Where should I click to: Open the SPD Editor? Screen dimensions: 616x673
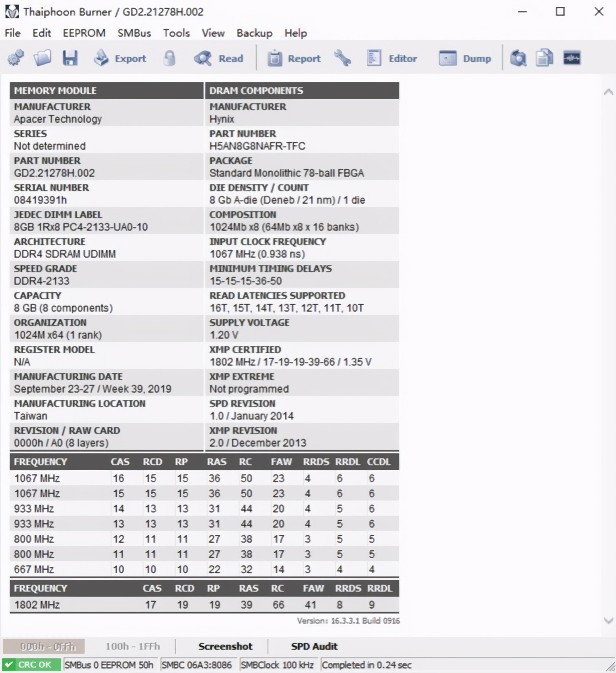[x=391, y=58]
